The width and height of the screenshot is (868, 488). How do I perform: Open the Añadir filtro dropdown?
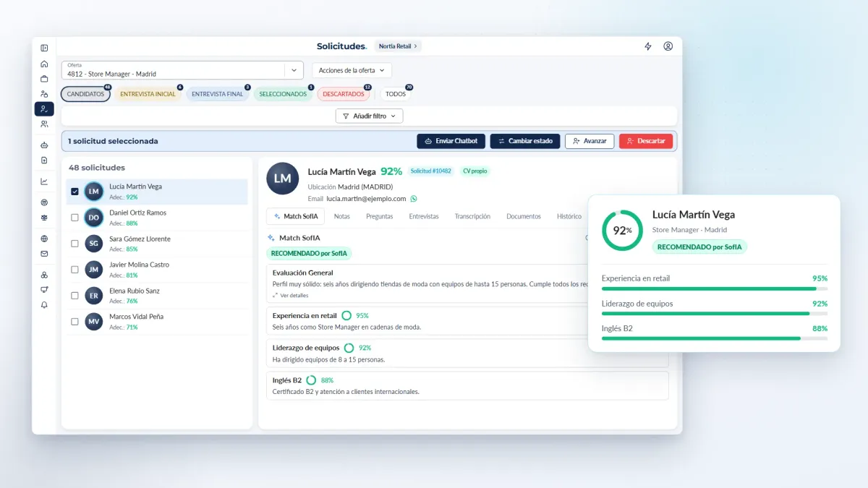point(369,116)
